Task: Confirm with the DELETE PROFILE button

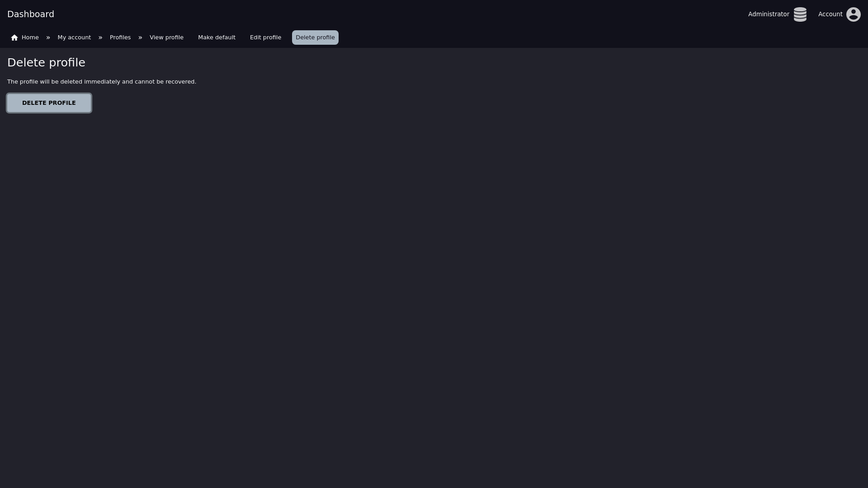Action: [49, 103]
